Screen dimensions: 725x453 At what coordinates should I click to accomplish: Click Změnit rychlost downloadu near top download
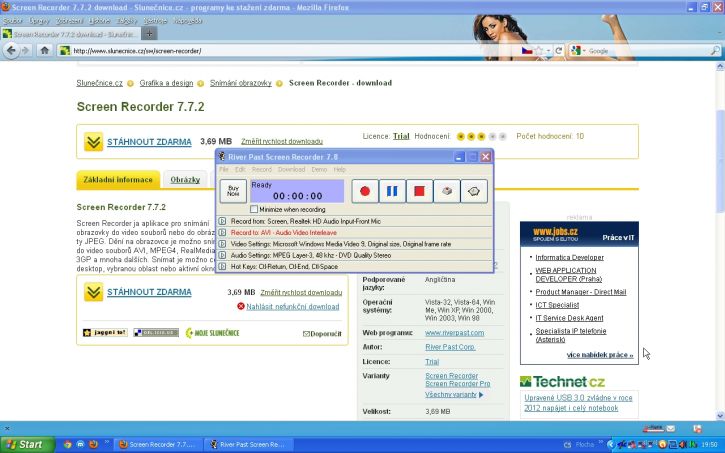pyautogui.click(x=282, y=141)
